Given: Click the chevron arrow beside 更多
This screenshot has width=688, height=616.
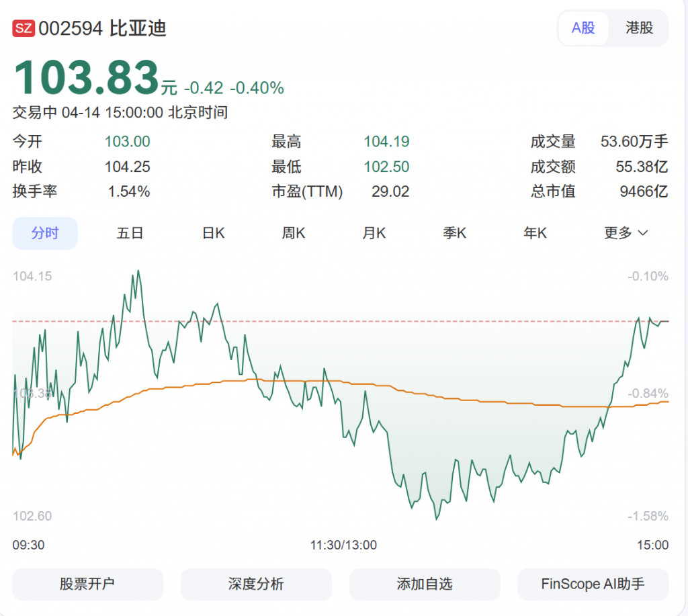Looking at the screenshot, I should [642, 233].
